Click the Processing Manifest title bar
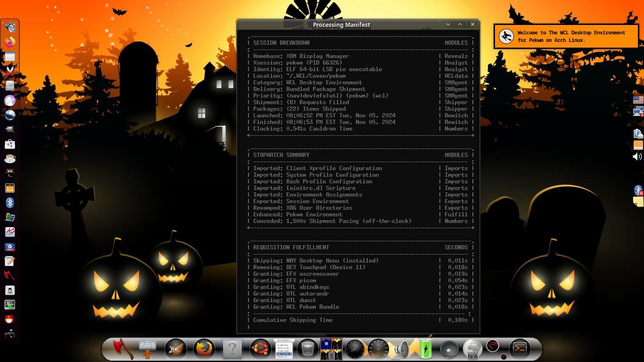644x362 pixels. pyautogui.click(x=341, y=25)
